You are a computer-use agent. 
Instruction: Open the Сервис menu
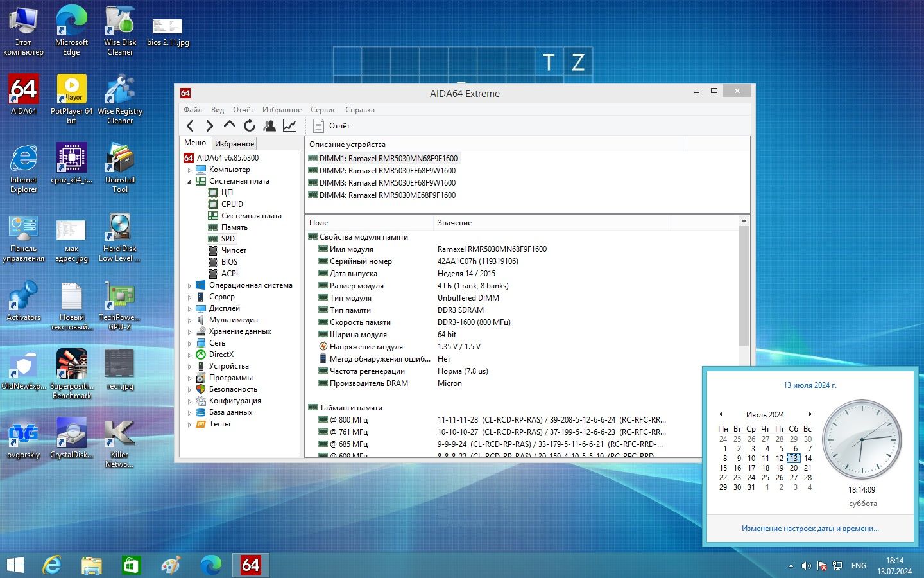click(323, 110)
